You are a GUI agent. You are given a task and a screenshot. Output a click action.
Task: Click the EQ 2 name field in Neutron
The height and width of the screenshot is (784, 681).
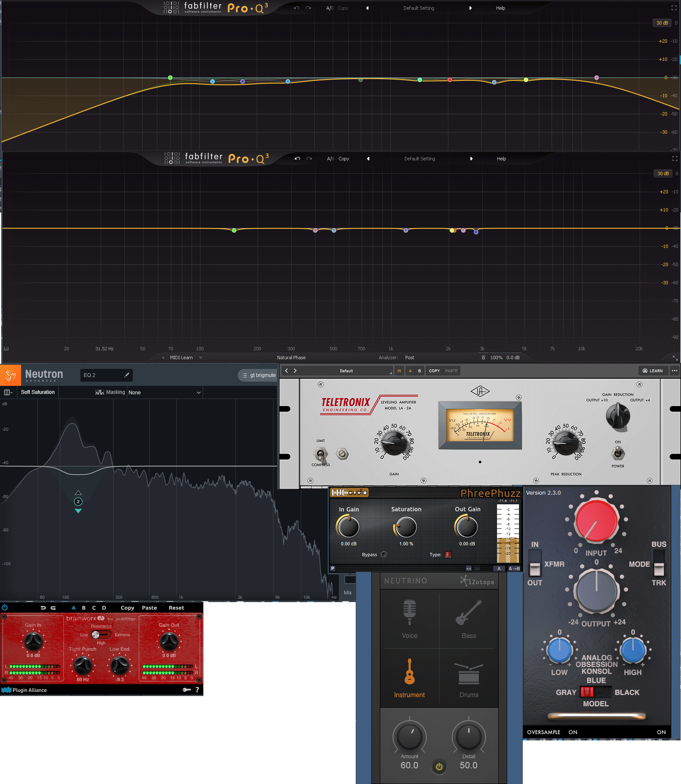pyautogui.click(x=107, y=375)
